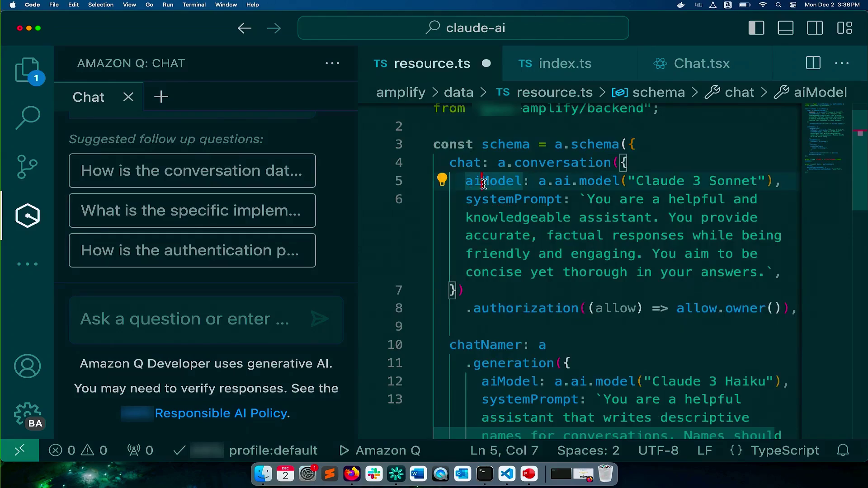Open the Terminal menu
The image size is (868, 488).
coord(194,5)
